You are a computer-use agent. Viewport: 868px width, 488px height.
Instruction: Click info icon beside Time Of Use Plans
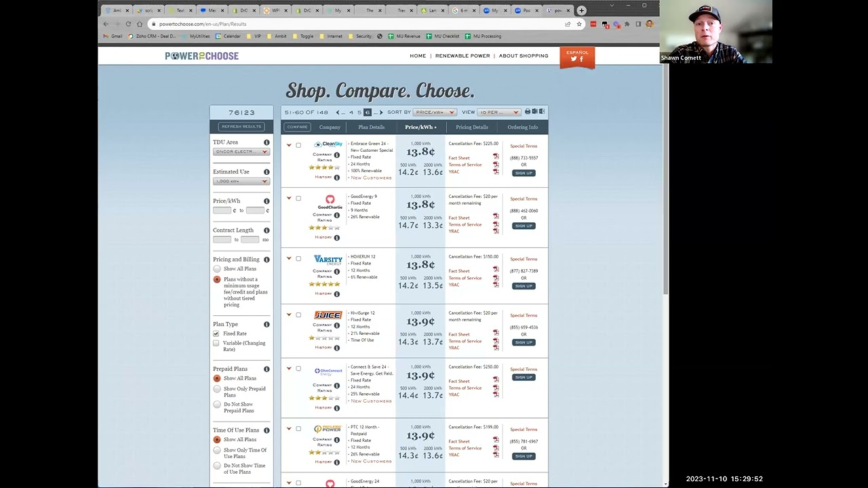click(267, 430)
